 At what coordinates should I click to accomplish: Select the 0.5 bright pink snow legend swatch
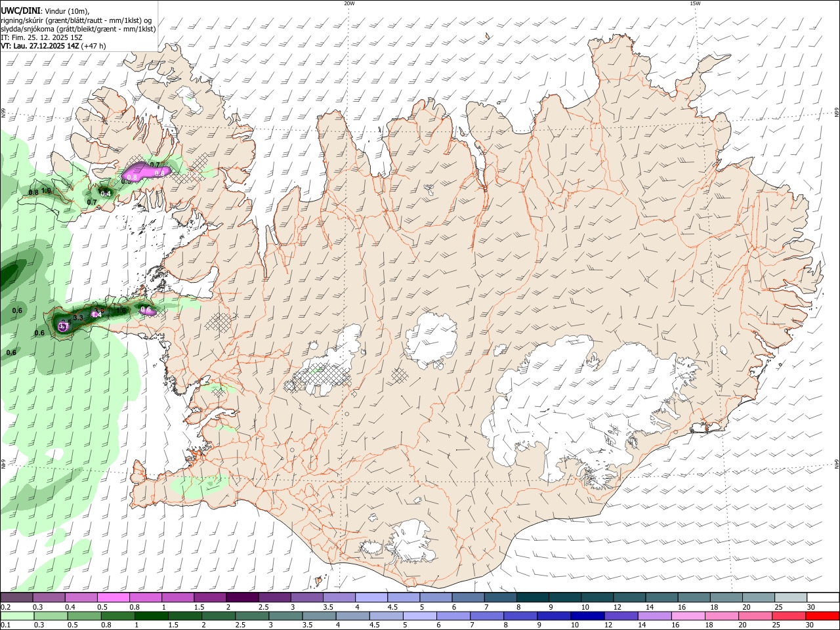(113, 598)
